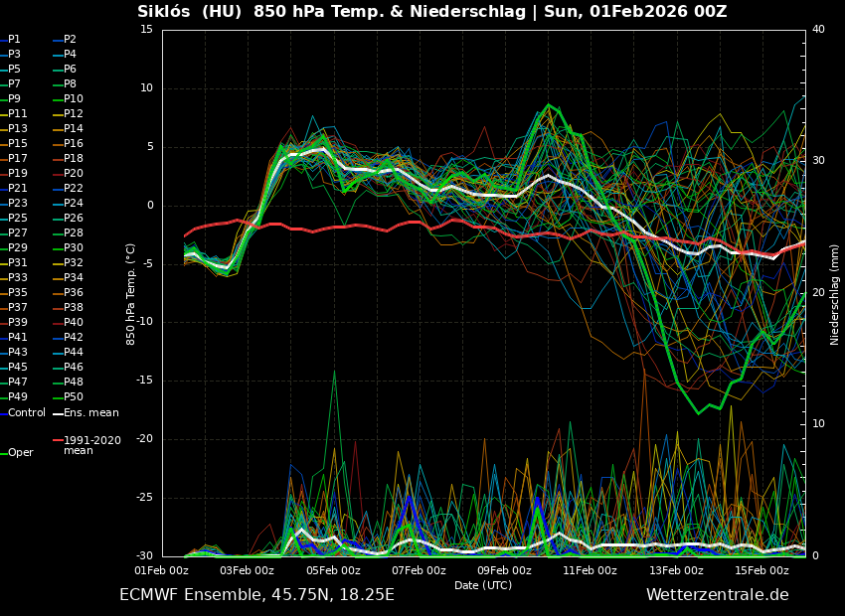
Task: Click the Wetterzentrale.de site credit
Action: click(x=717, y=595)
